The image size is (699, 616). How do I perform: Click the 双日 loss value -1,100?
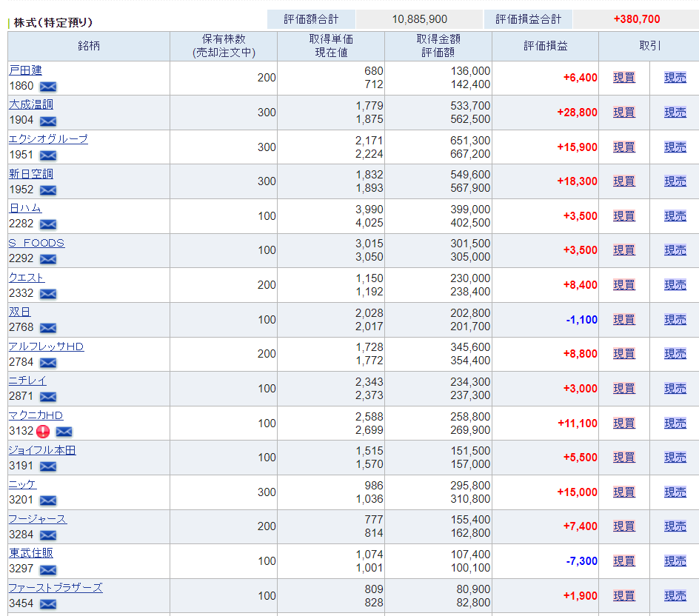pyautogui.click(x=582, y=320)
